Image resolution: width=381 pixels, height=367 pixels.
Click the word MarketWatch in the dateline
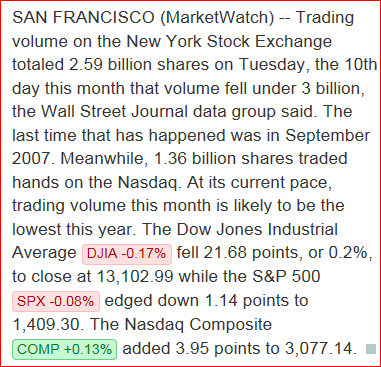[x=219, y=17]
